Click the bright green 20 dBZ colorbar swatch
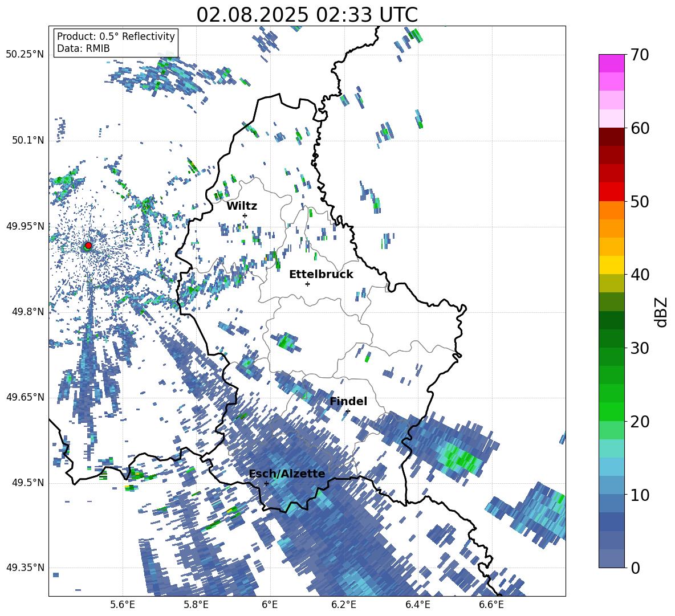The image size is (675, 616). (611, 411)
